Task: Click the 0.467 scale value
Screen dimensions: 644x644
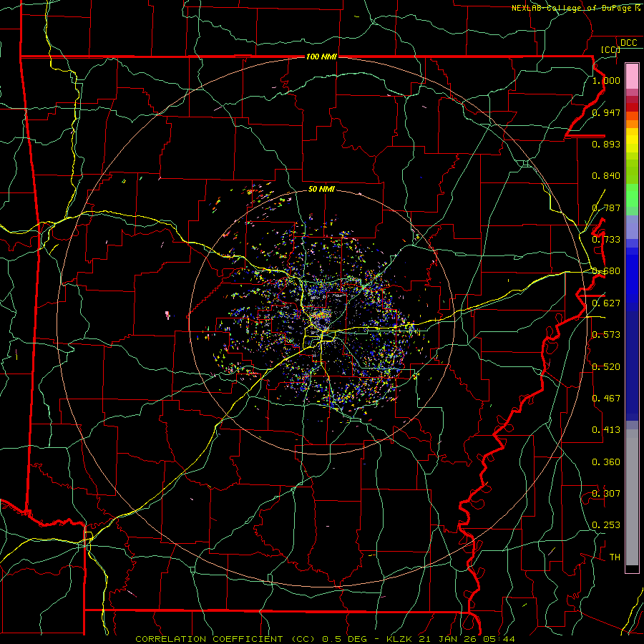Action: [606, 399]
